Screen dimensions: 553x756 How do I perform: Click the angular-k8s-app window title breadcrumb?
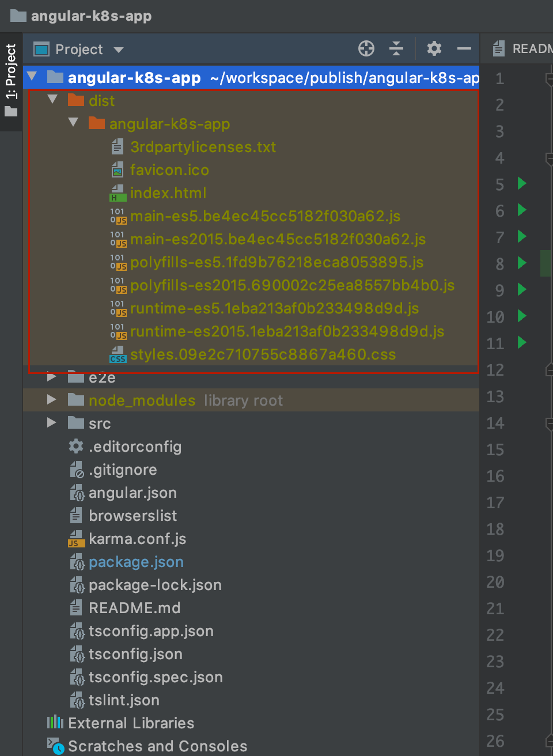(x=91, y=16)
